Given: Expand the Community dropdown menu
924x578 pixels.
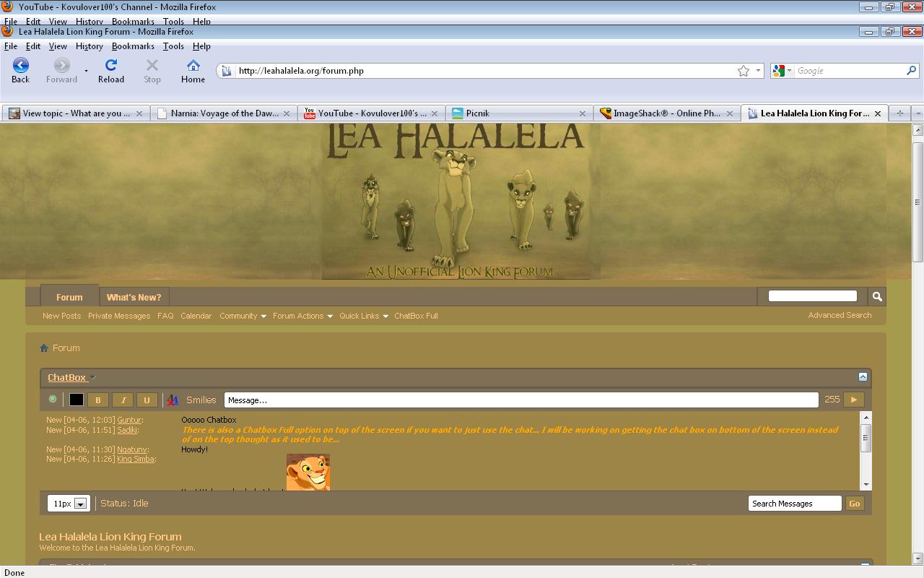Looking at the screenshot, I should [243, 316].
